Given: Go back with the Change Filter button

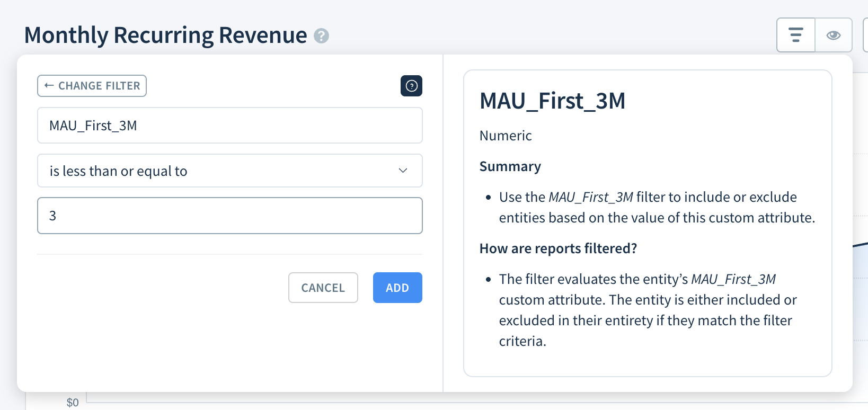Looking at the screenshot, I should (x=92, y=86).
